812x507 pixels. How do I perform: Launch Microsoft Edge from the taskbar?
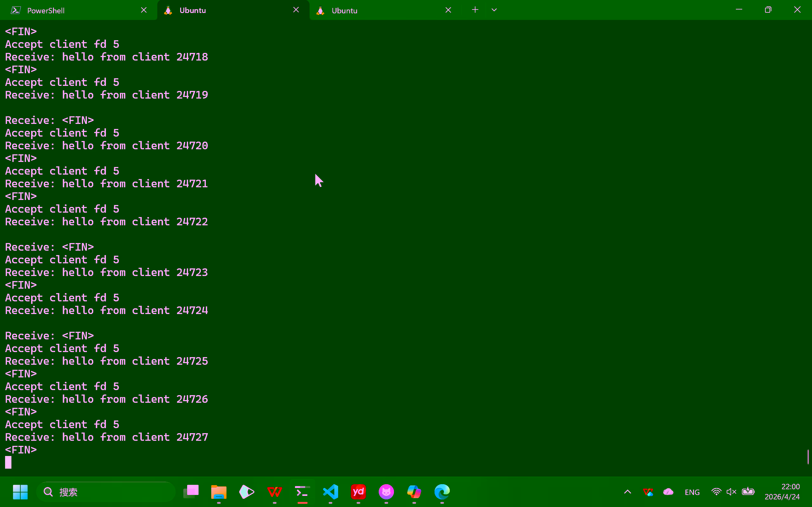point(442,492)
